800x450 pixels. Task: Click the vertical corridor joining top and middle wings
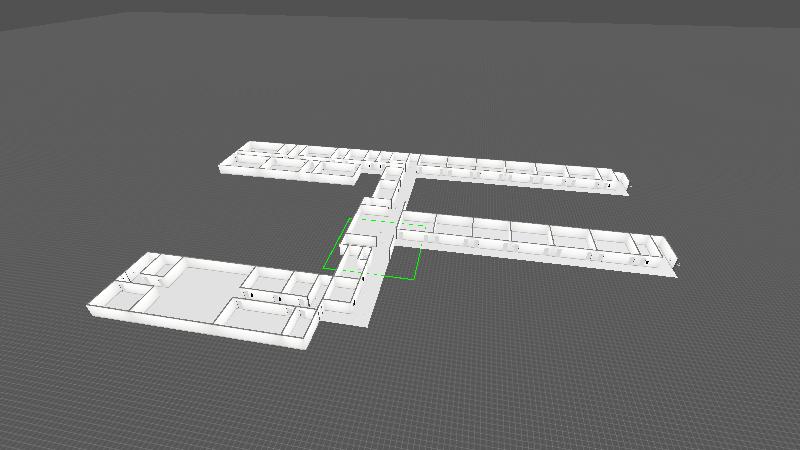(x=389, y=192)
